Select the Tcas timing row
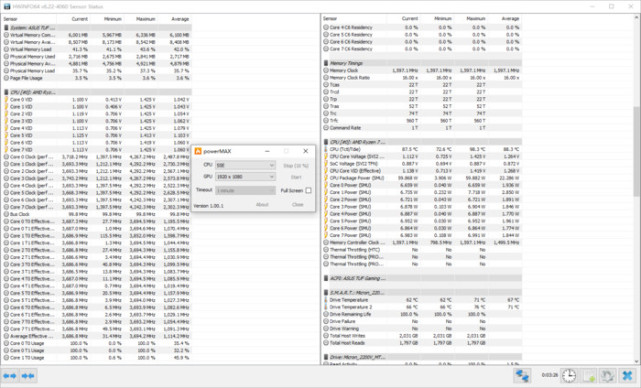The image size is (641, 388). 422,85
